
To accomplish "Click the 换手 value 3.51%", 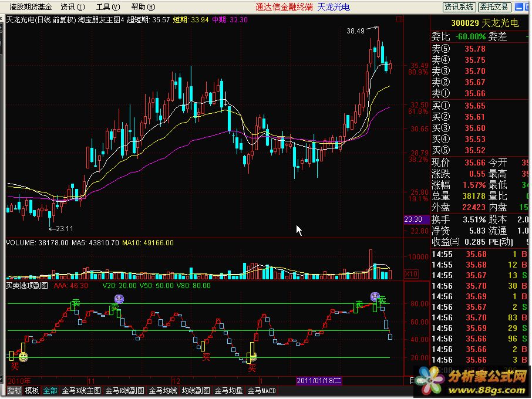I will [474, 219].
